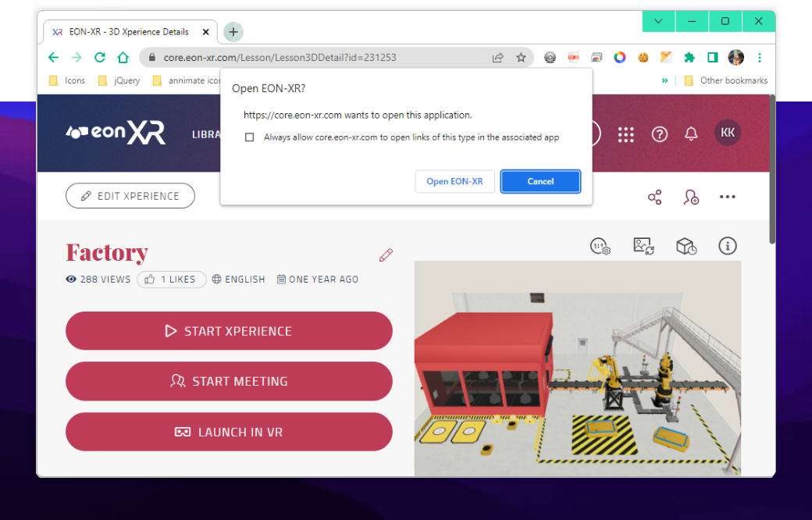Click the share page icon in address bar
Screen dimensions: 812x520
(x=497, y=58)
